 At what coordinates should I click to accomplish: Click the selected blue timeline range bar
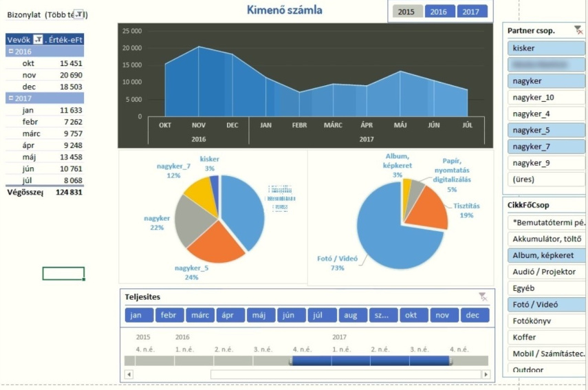tap(370, 360)
